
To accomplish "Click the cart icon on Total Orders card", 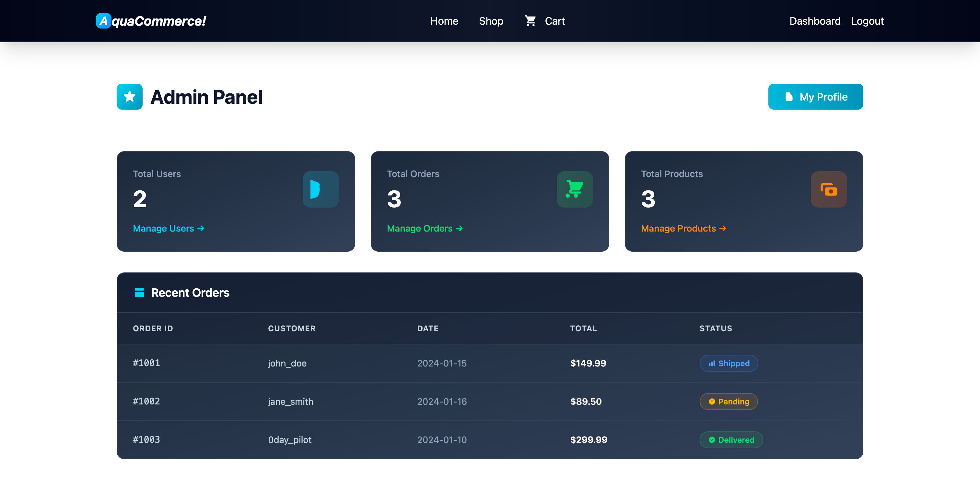I will 575,189.
